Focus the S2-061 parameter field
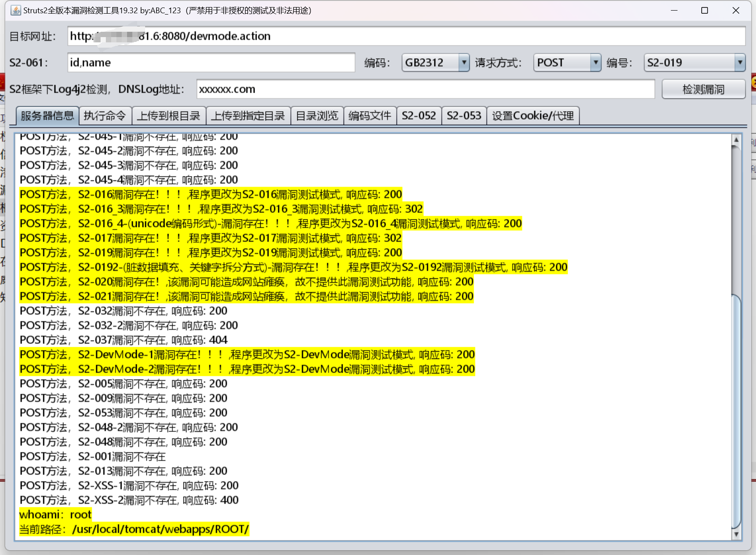 (211, 63)
